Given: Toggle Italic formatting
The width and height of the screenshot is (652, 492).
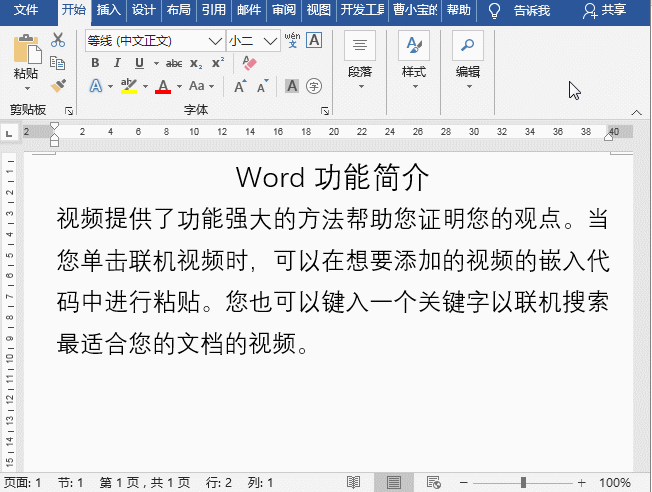Looking at the screenshot, I should (117, 63).
